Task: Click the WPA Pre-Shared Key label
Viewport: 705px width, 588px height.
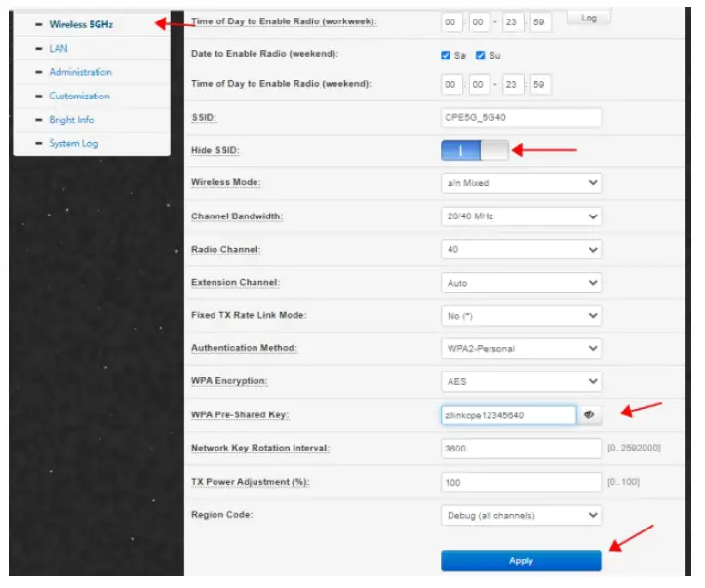Action: tap(240, 415)
